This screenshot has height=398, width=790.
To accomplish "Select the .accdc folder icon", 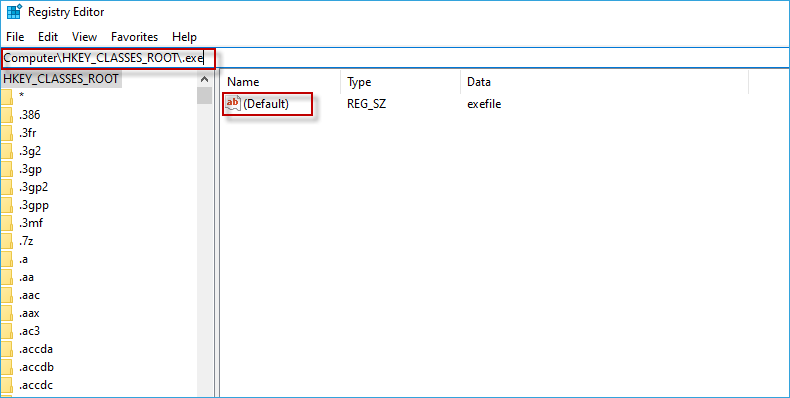I will point(6,385).
